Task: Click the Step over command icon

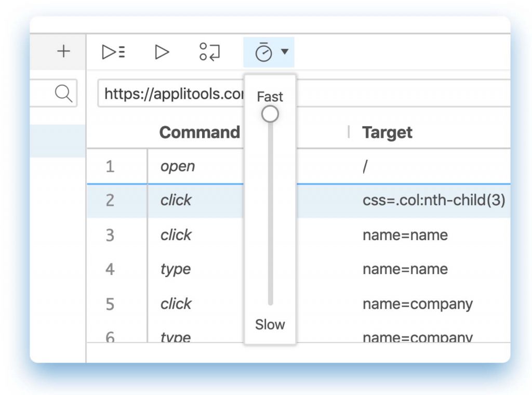Action: (210, 52)
